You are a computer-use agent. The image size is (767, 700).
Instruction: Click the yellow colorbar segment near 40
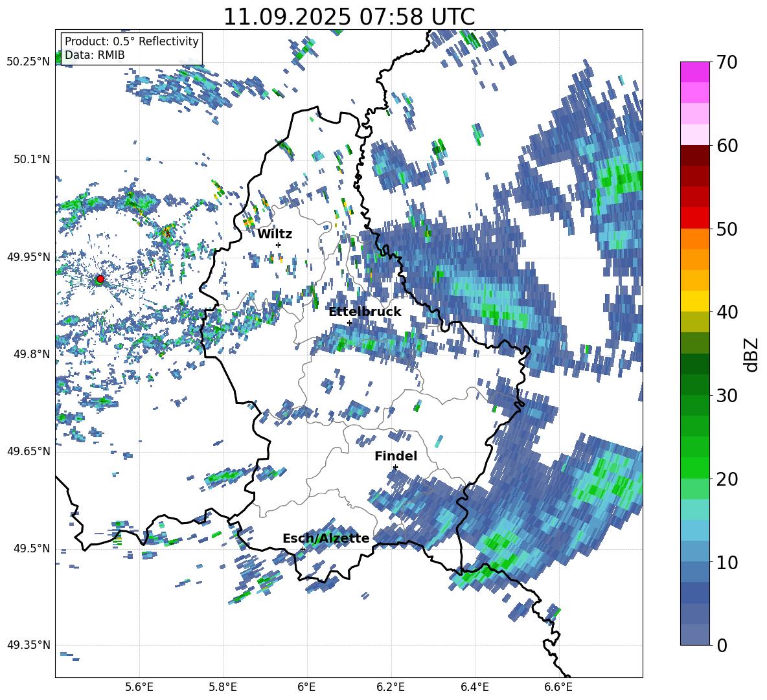(x=694, y=301)
